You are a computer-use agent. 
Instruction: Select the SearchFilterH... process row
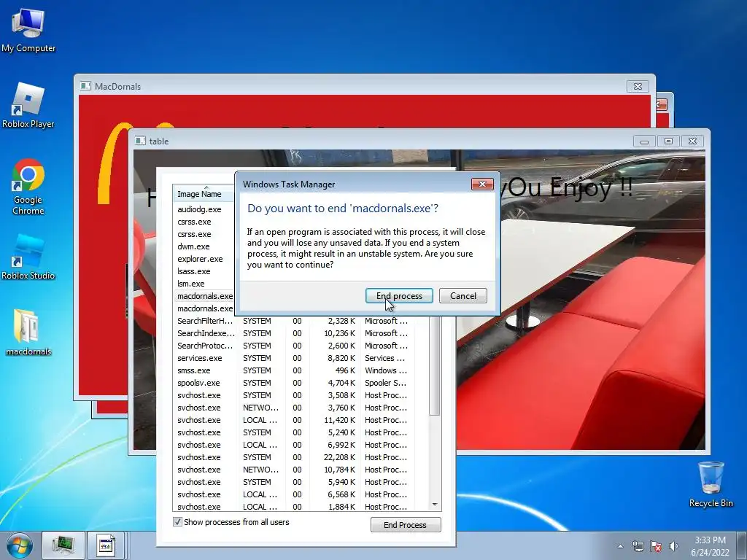(x=300, y=321)
